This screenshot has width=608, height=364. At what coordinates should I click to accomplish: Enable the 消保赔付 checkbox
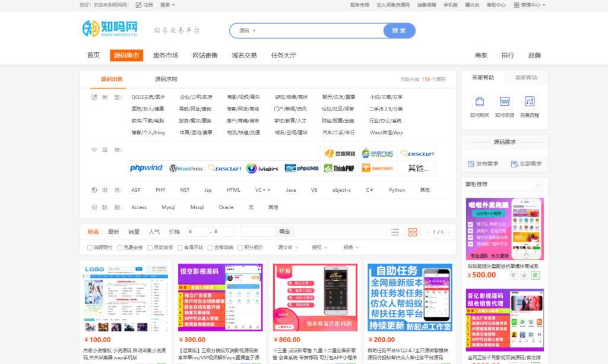[x=90, y=248]
